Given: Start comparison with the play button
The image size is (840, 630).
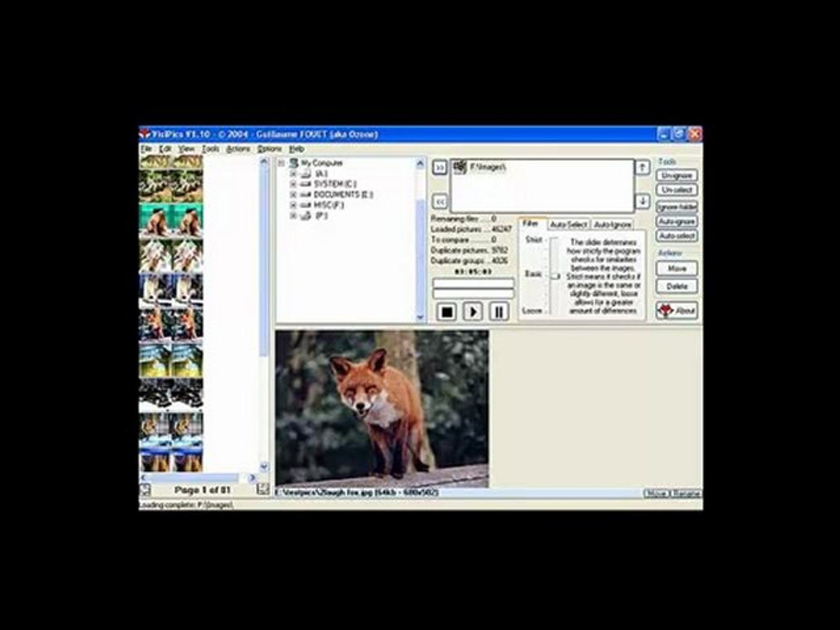Looking at the screenshot, I should pos(473,312).
